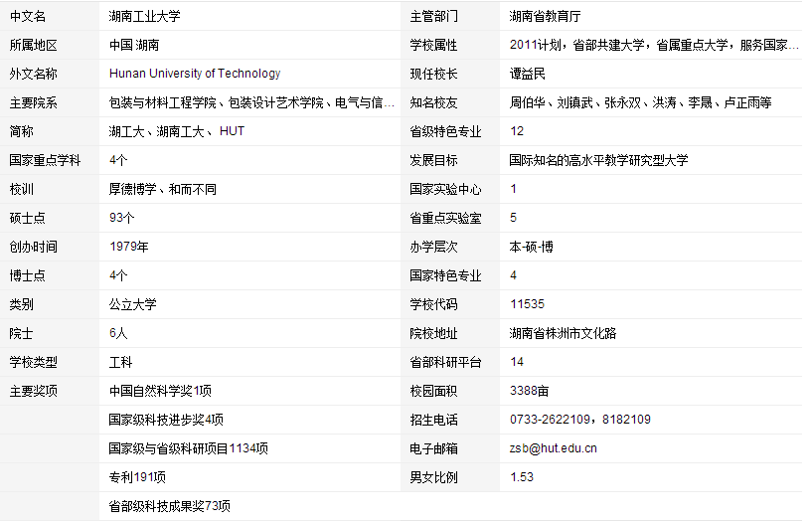Screen dimensions: 812x523
Task: Select the 93个 master's programs value
Action: [121, 218]
